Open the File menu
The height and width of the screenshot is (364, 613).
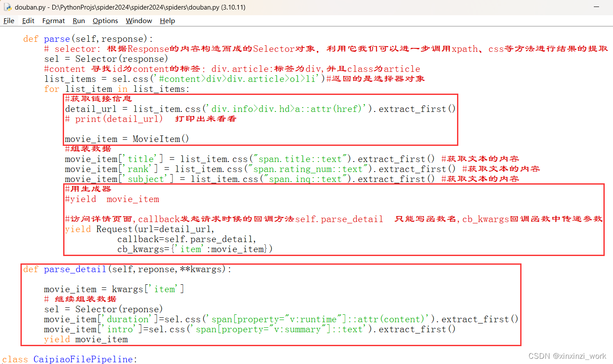(9, 21)
